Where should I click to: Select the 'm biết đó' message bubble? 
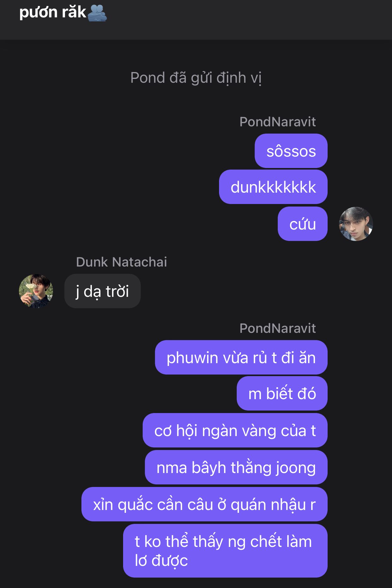[282, 393]
